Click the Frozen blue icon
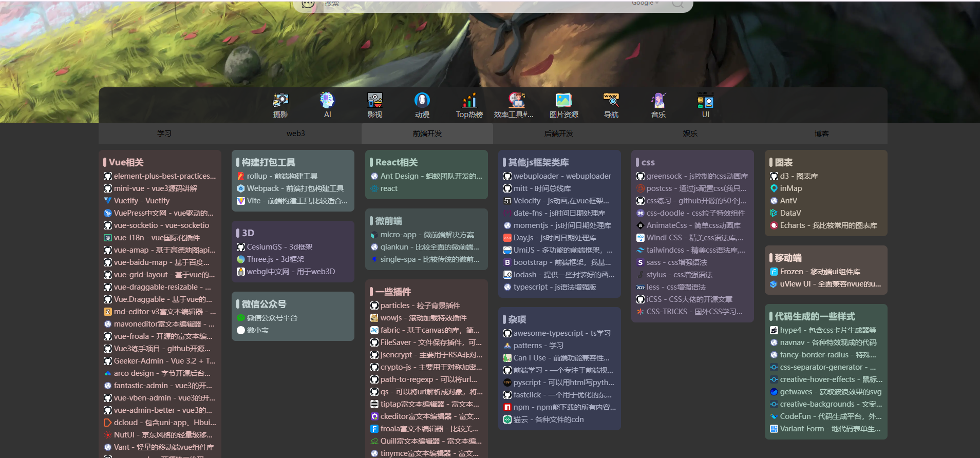980x458 pixels. (774, 272)
